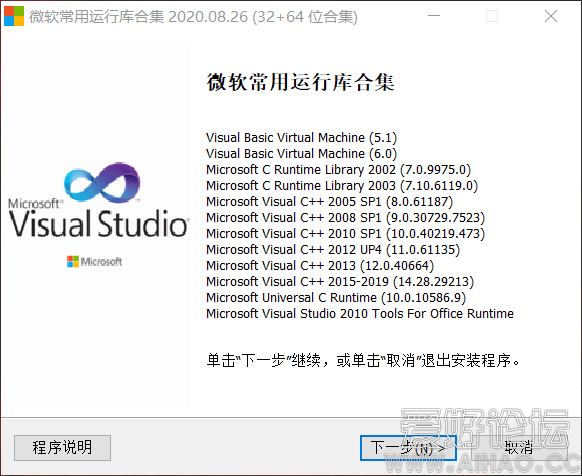582x476 pixels.
Task: Click the small Microsoft logo under Visual Studio
Action: coord(94,261)
